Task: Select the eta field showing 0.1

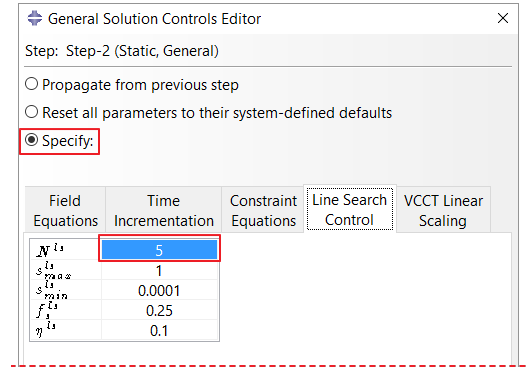Action: click(159, 330)
